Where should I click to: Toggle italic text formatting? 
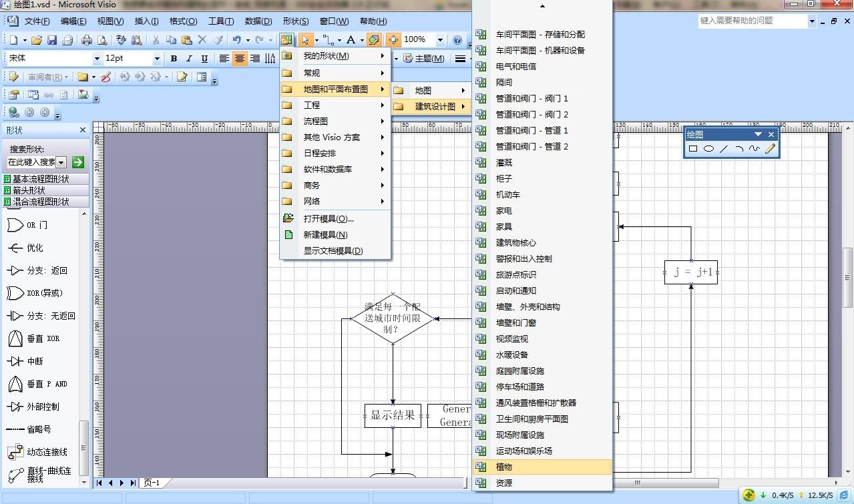190,59
